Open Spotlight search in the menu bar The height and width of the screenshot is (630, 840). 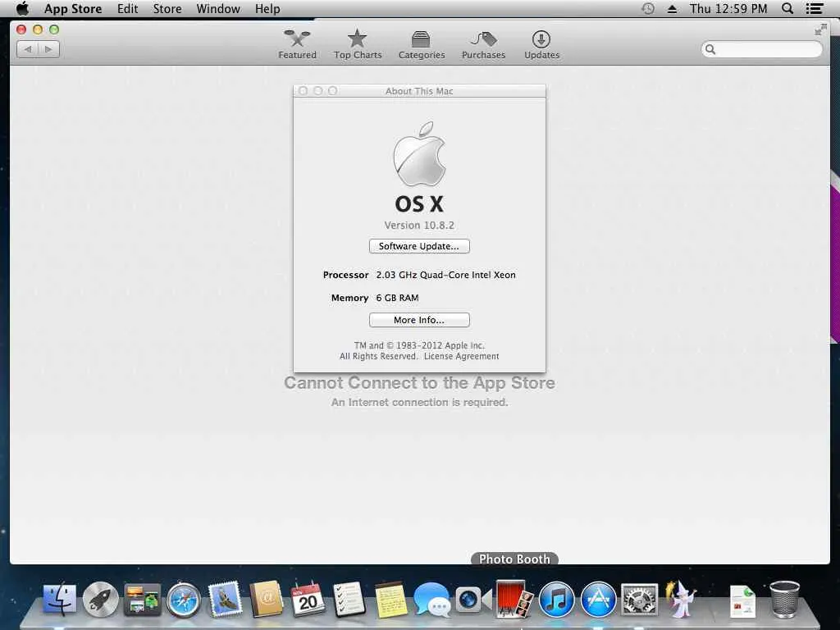(787, 8)
